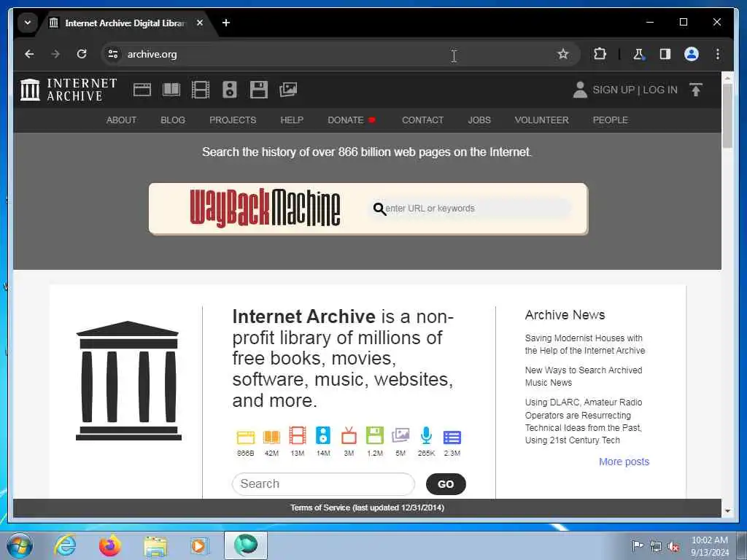Screen dimensions: 747x560
Task: View site information icon in address bar
Action: click(113, 54)
